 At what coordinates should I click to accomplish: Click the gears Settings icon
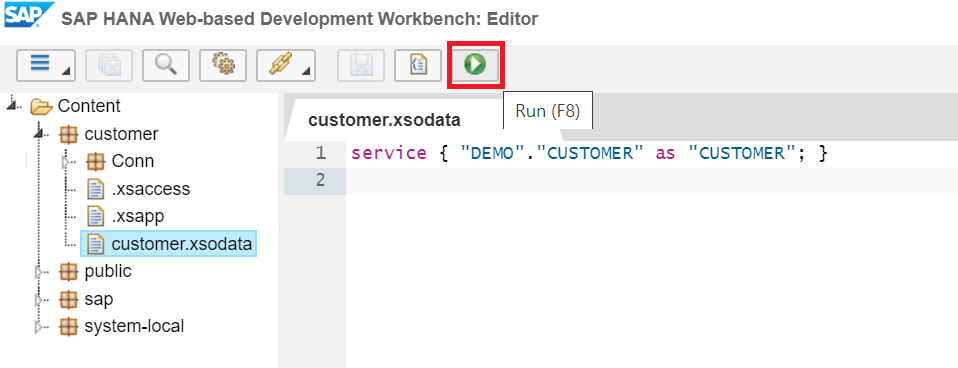pos(223,65)
